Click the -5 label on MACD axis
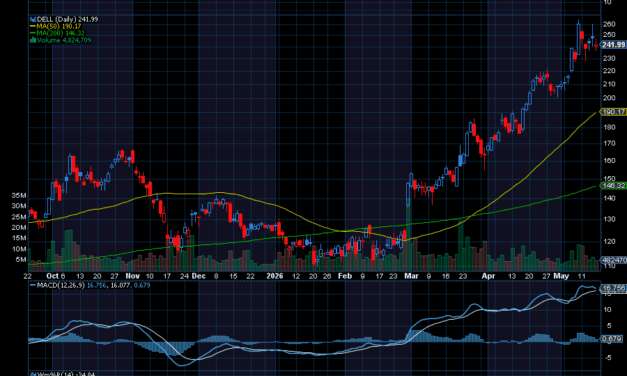Viewport: 627px width, 376px height. pyautogui.click(x=607, y=358)
